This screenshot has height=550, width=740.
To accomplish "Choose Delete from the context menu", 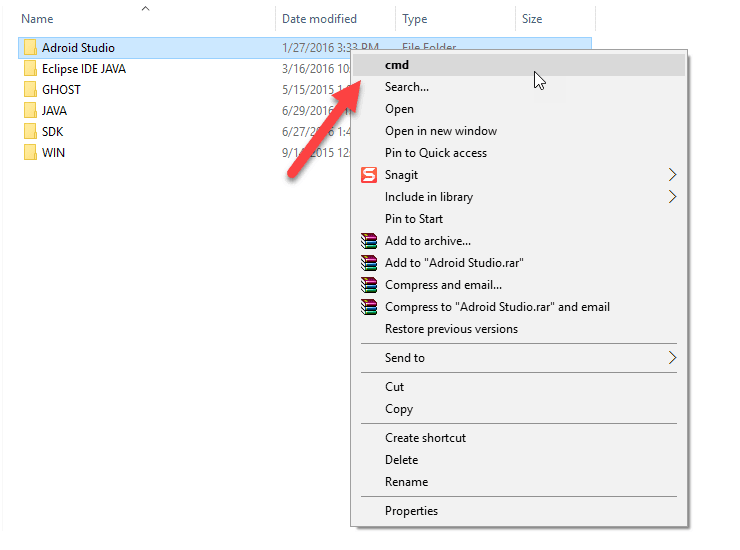I will [x=519, y=460].
